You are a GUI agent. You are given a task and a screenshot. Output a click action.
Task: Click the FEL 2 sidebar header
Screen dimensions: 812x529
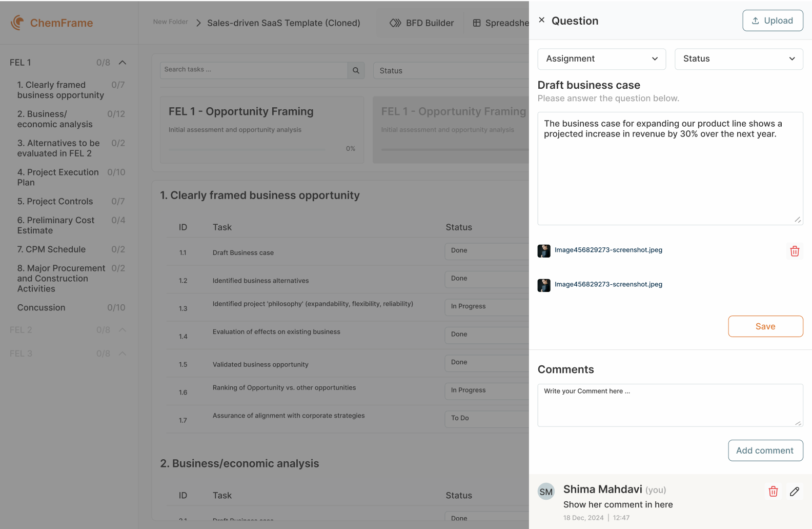tap(69, 330)
